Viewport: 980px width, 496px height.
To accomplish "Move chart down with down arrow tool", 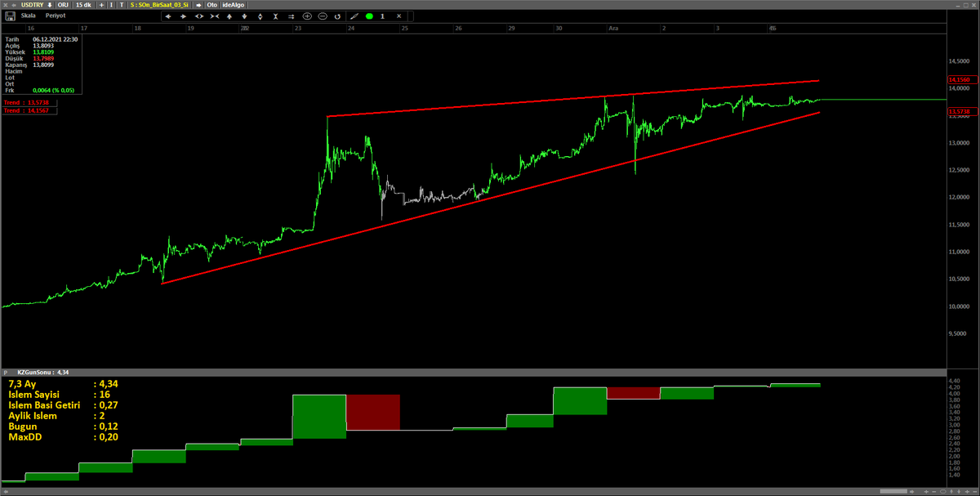I will 245,16.
